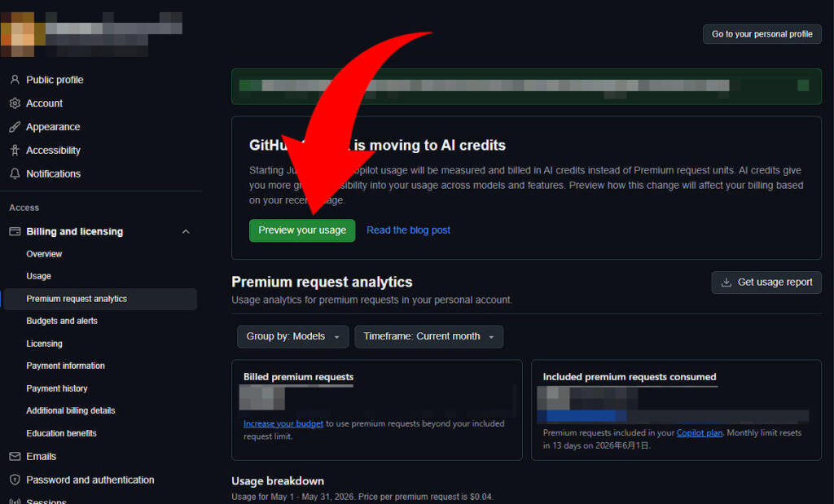Click the Account gear icon
This screenshot has height=504, width=834.
[x=15, y=103]
